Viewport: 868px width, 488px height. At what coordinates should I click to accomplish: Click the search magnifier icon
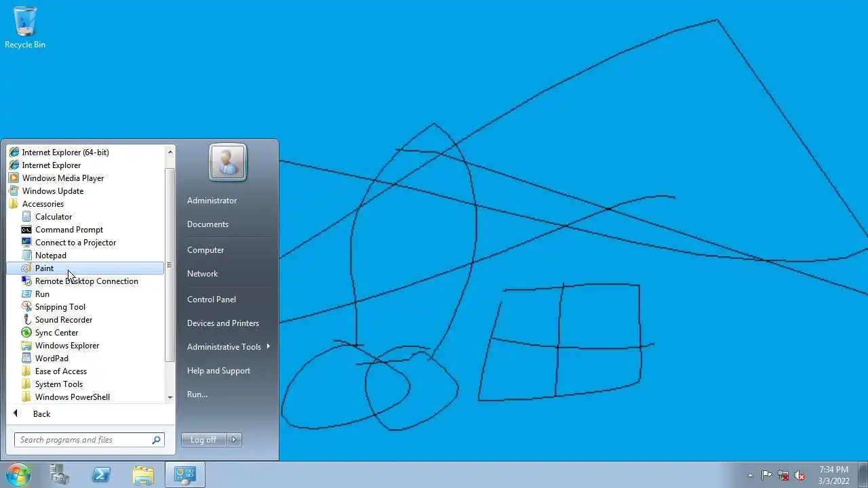point(157,440)
